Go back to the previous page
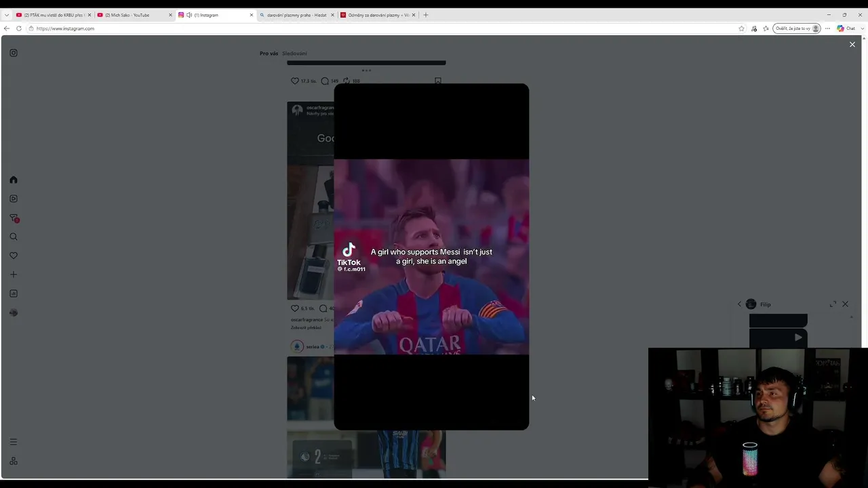 (7, 28)
